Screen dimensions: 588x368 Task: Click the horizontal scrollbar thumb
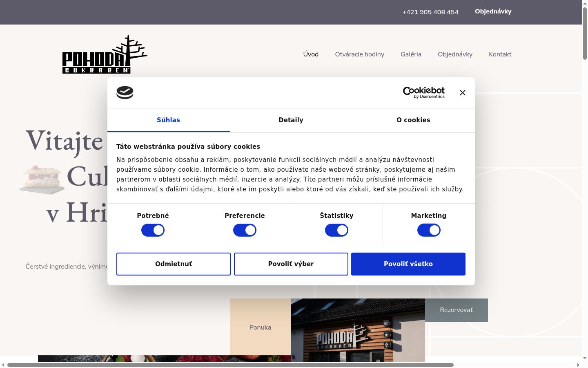[x=230, y=365]
